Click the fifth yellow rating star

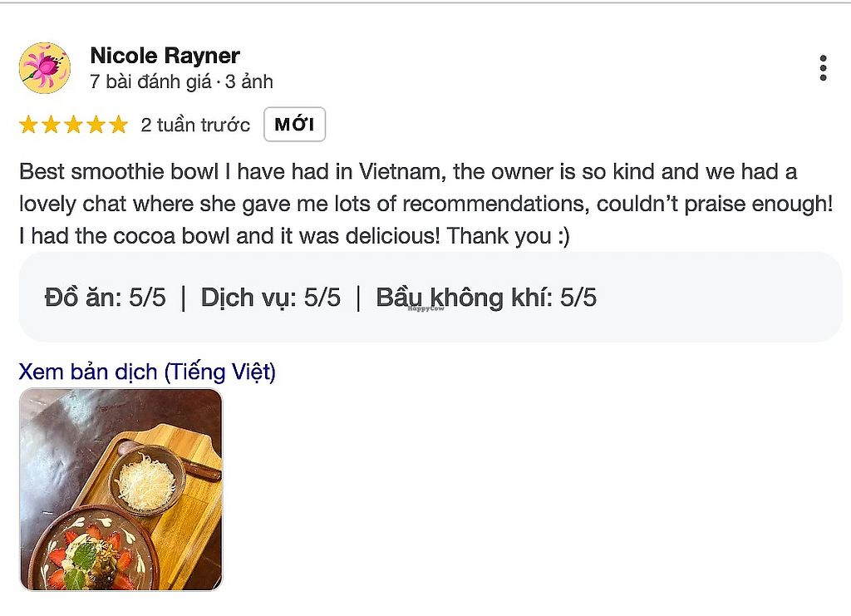(119, 126)
